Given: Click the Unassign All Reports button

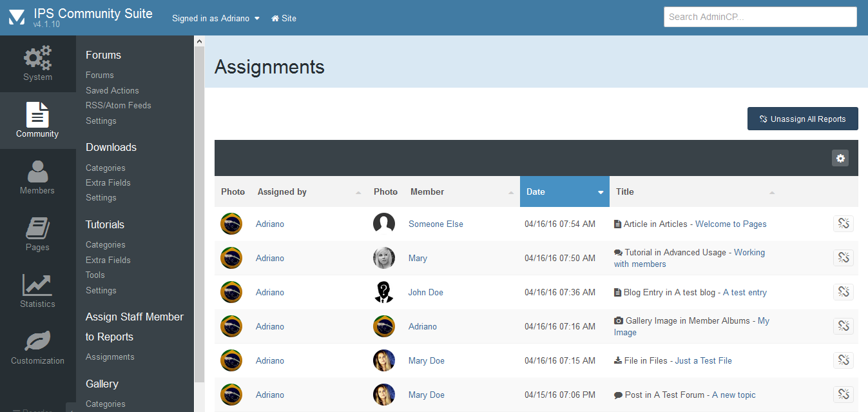Looking at the screenshot, I should click(x=802, y=119).
